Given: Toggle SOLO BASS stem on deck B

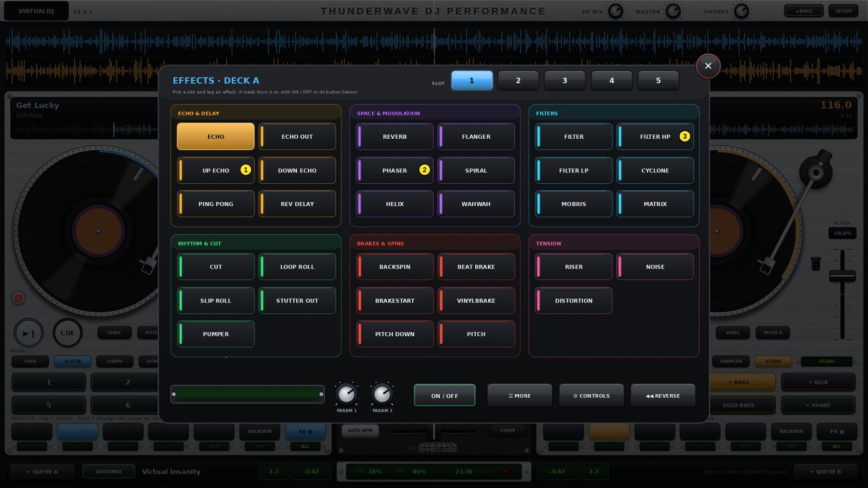Looking at the screenshot, I should 738,405.
